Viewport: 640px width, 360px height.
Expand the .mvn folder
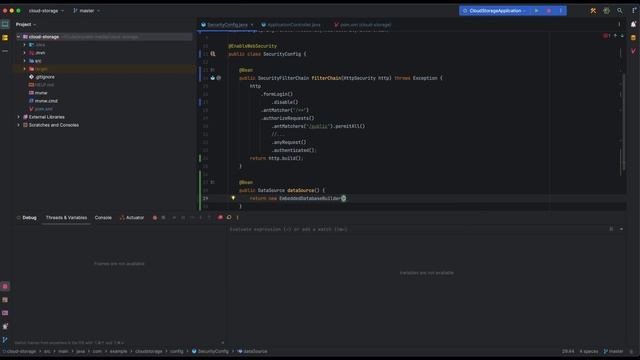(24, 53)
